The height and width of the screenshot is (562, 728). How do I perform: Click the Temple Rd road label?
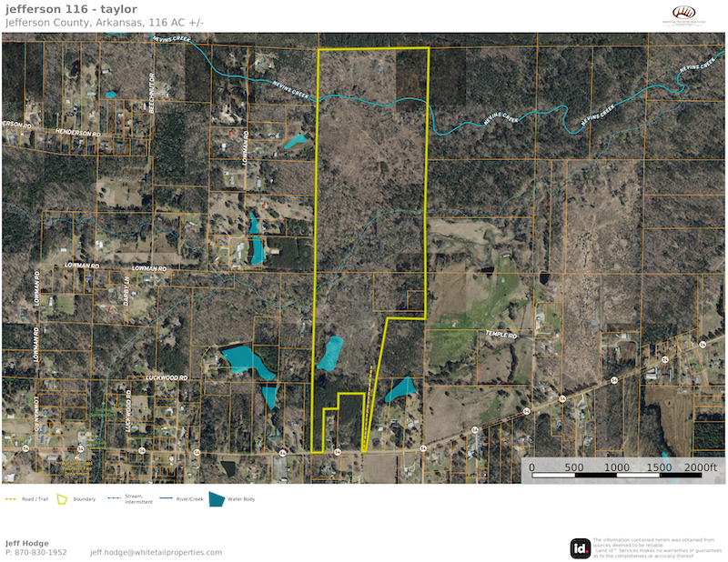[500, 336]
